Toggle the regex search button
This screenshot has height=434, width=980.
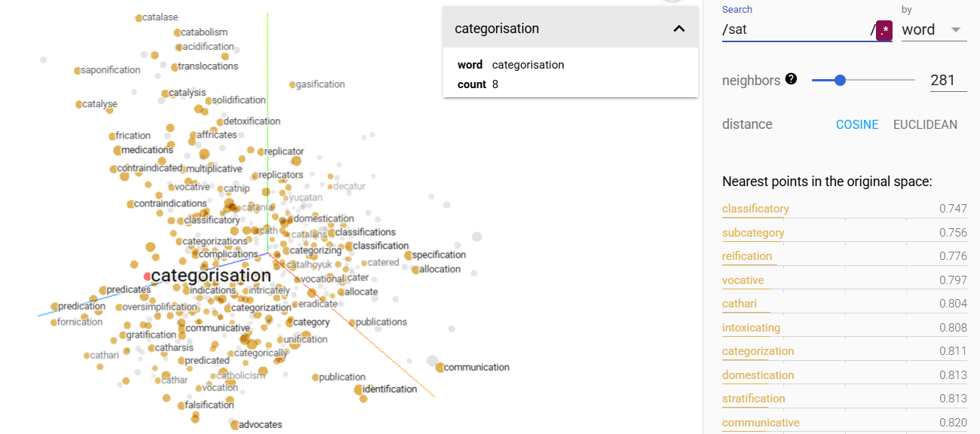tap(884, 30)
